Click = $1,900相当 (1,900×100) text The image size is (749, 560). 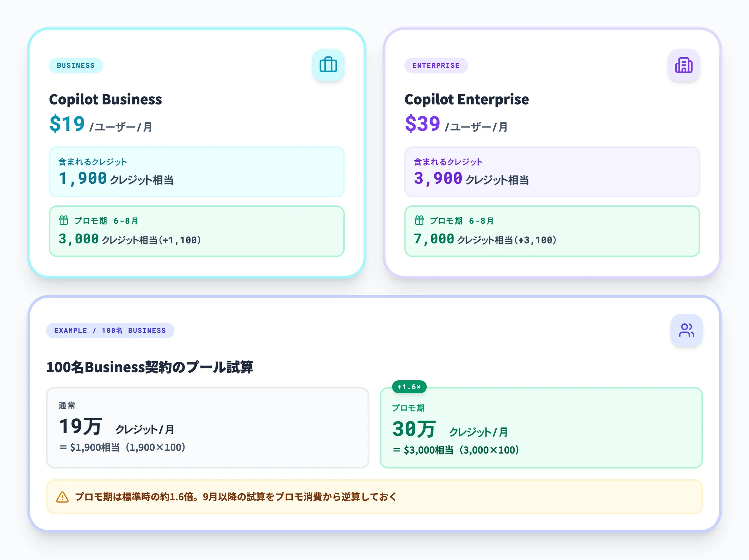[x=122, y=447]
